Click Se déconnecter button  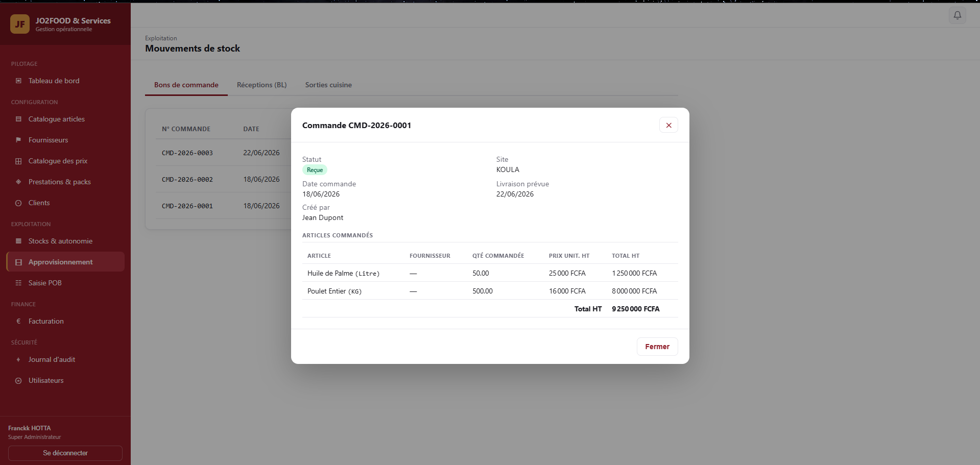(x=65, y=453)
